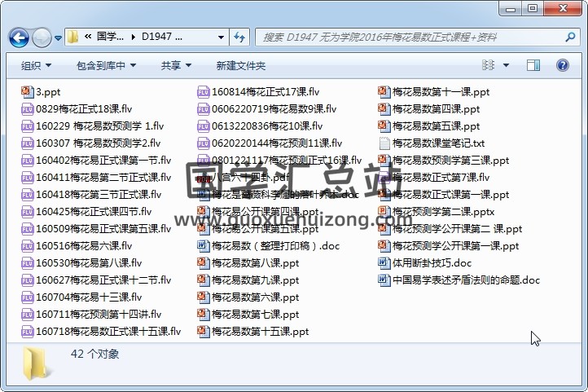Screen dimensions: 588x392
Task: Select the 3.ppt file icon
Action: coord(28,92)
